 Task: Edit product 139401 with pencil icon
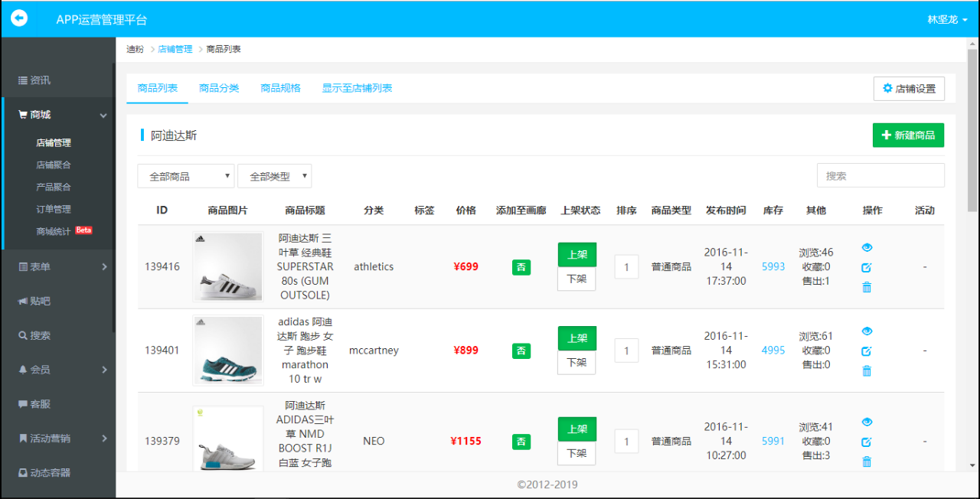(867, 351)
